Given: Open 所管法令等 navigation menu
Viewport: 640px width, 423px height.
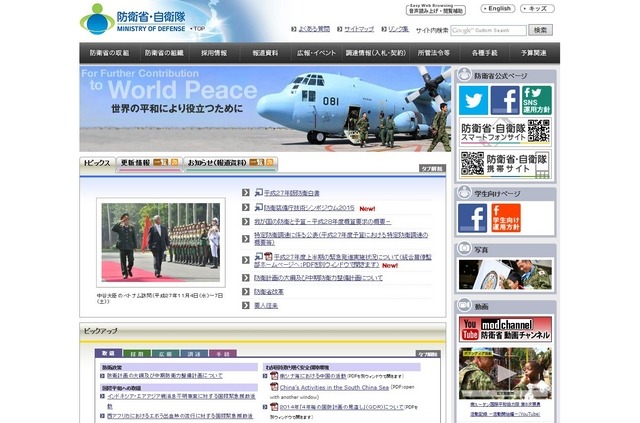Looking at the screenshot, I should tap(434, 53).
